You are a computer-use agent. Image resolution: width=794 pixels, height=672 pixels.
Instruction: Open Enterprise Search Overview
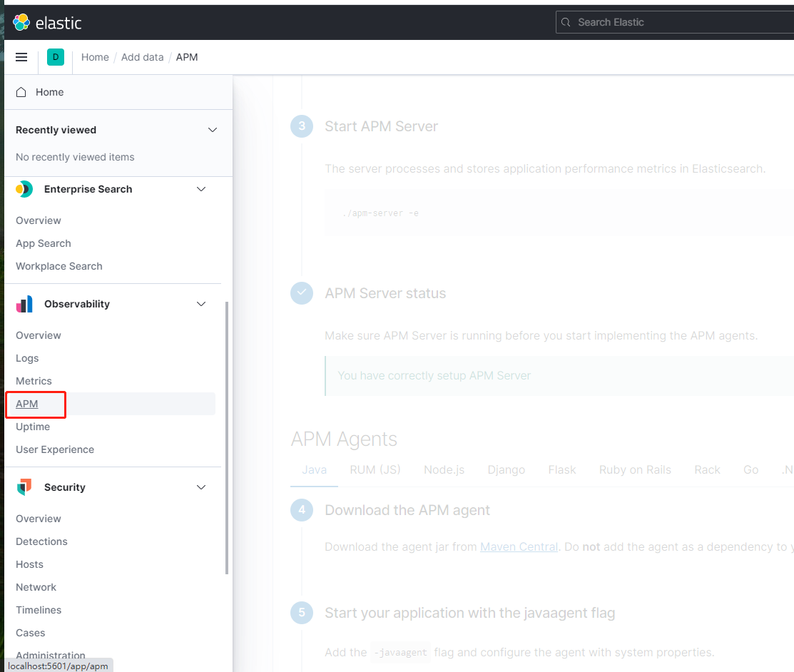39,221
